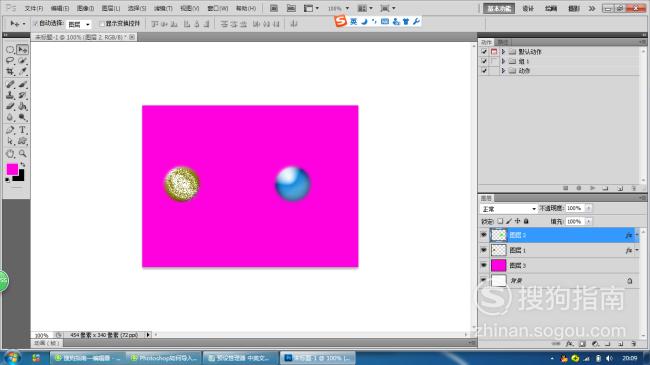Open fill 填充 slider arrow

[x=589, y=221]
